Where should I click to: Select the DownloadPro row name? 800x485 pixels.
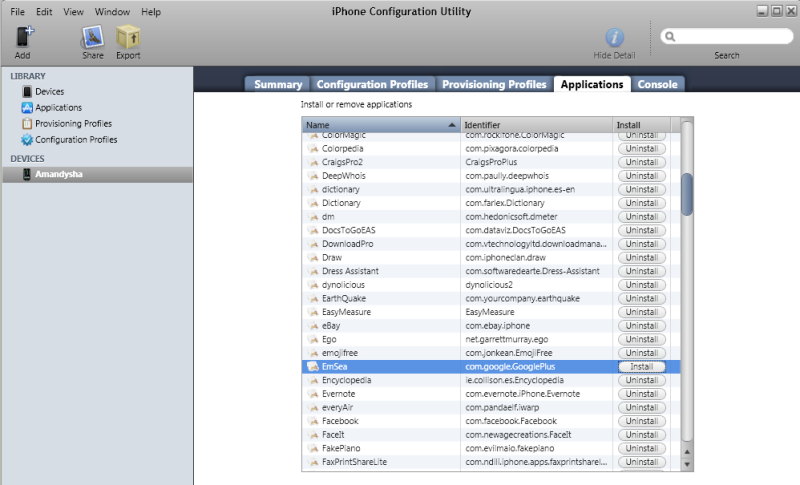click(x=347, y=244)
